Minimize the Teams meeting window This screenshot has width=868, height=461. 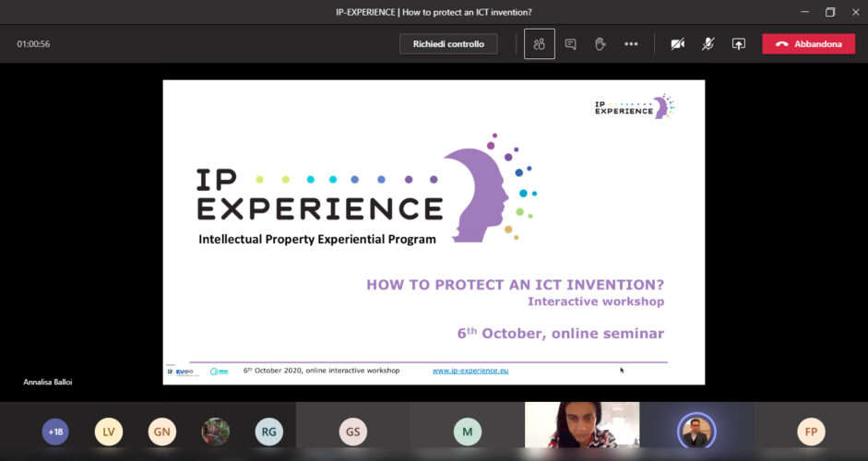click(x=805, y=12)
